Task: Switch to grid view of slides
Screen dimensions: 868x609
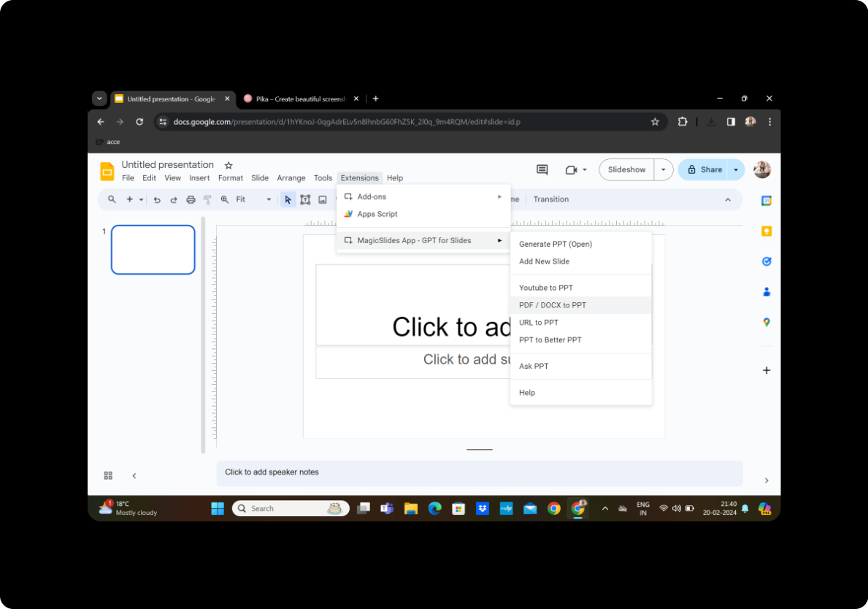Action: [108, 475]
